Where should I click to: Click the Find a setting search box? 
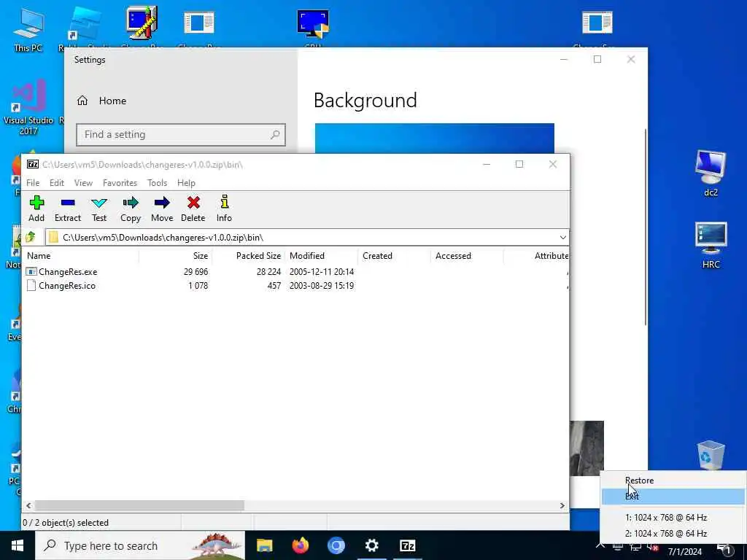pyautogui.click(x=181, y=135)
